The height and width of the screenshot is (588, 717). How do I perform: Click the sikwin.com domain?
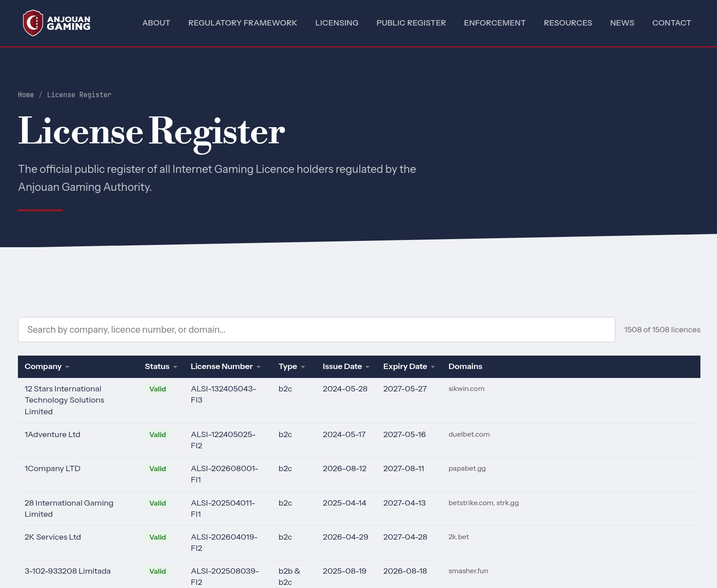pyautogui.click(x=466, y=389)
